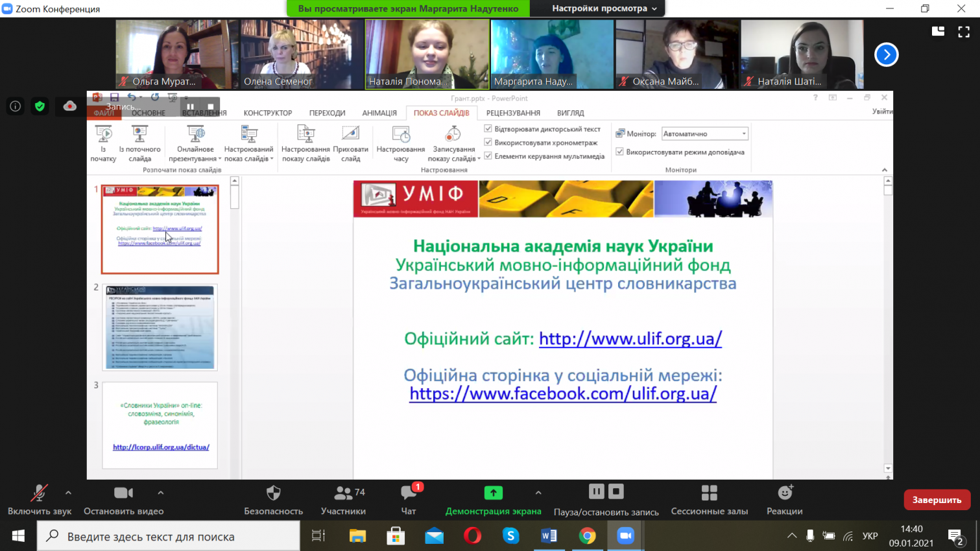980x551 pixels.
Task: Open Чат with unread badge
Action: [x=409, y=500]
